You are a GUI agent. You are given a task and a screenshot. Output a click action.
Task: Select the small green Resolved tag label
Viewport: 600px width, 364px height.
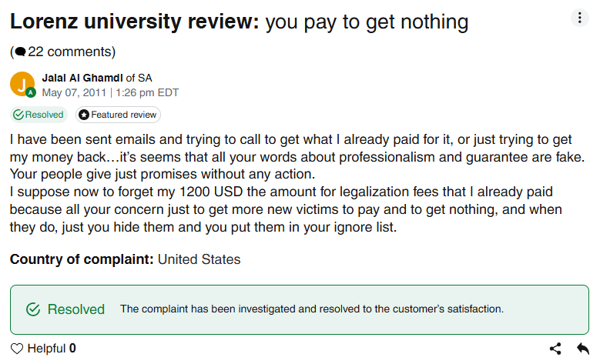[44, 115]
